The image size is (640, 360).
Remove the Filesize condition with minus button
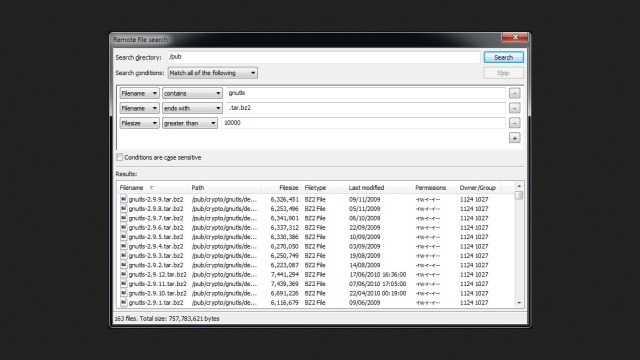coord(514,123)
